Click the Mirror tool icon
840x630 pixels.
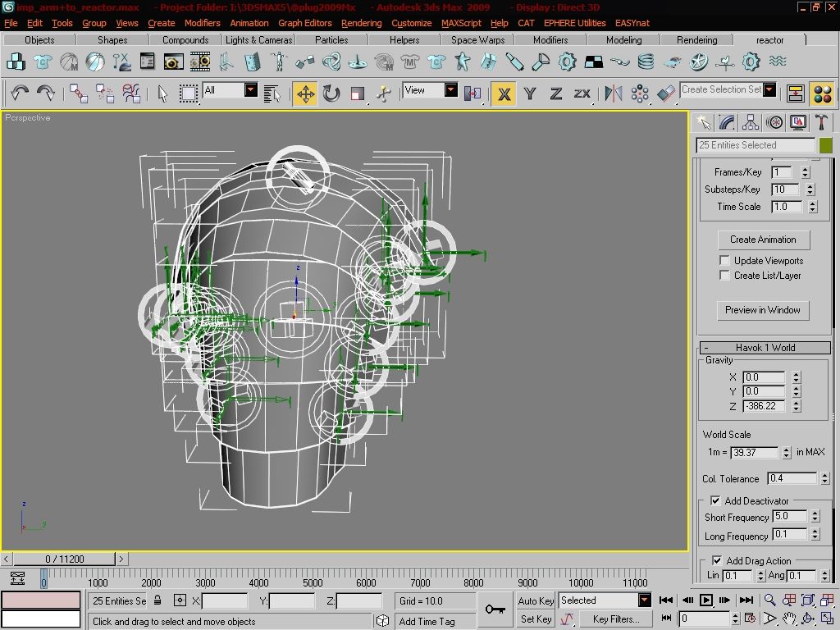pos(613,94)
